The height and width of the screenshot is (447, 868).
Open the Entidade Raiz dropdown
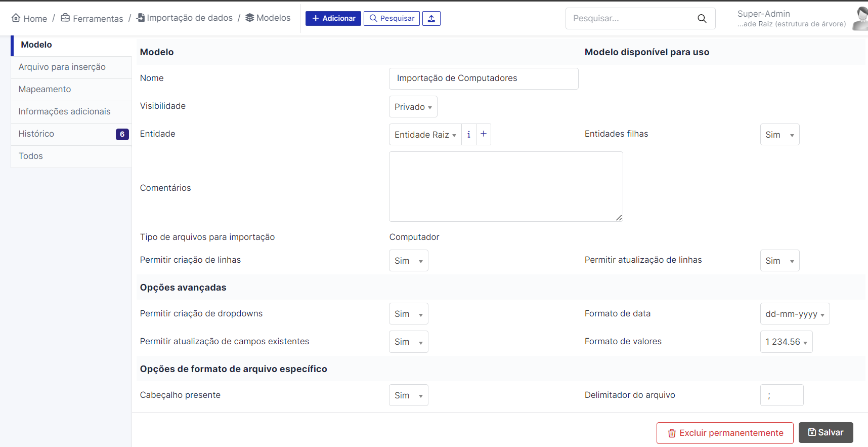425,135
